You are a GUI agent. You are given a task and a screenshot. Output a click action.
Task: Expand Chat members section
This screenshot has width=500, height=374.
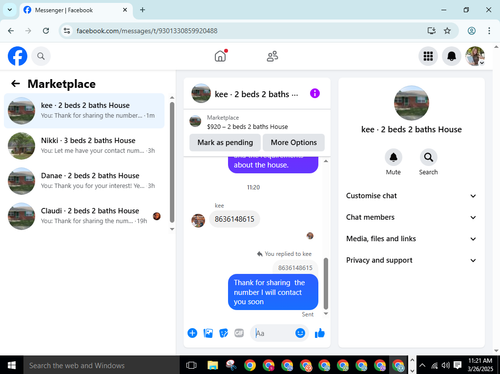click(x=411, y=217)
